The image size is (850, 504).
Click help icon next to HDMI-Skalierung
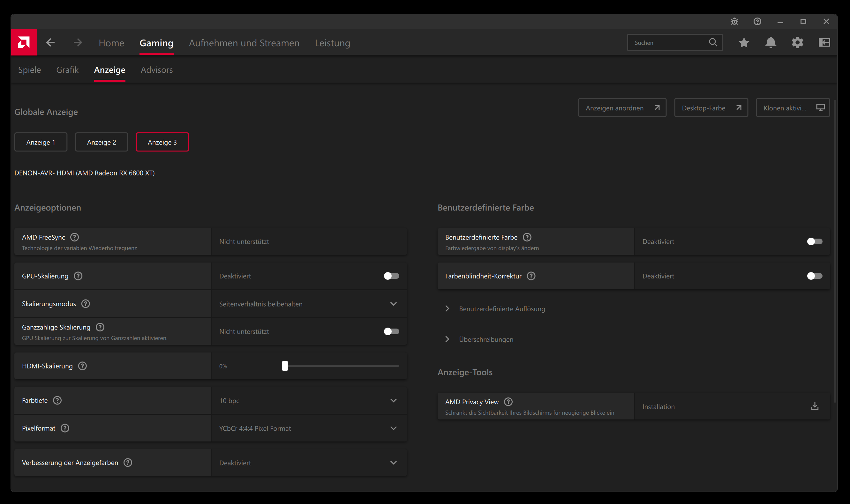(82, 366)
